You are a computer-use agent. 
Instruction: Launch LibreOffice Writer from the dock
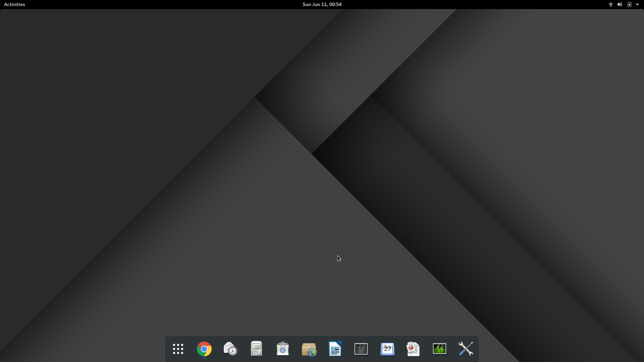[x=335, y=349]
